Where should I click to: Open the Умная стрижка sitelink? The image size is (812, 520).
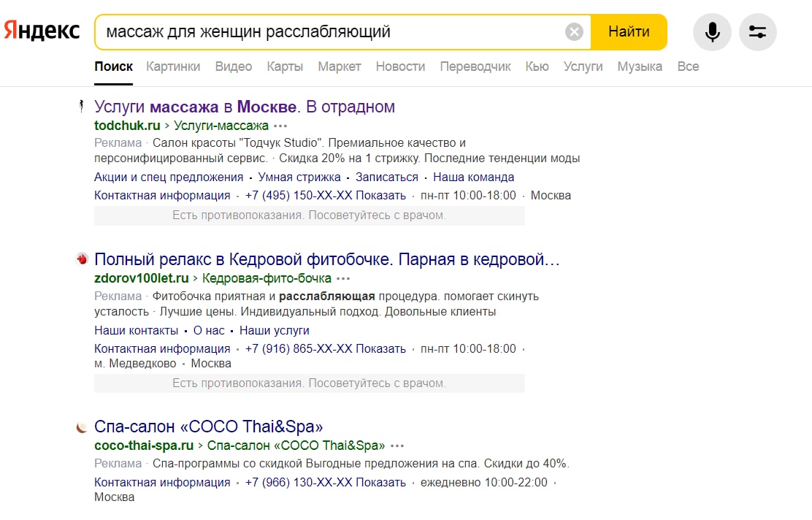coord(299,177)
